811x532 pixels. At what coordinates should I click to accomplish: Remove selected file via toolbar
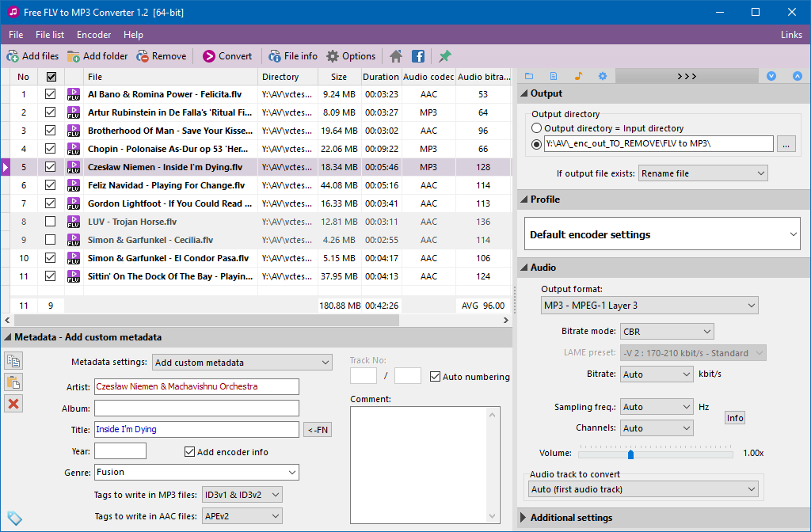click(161, 56)
